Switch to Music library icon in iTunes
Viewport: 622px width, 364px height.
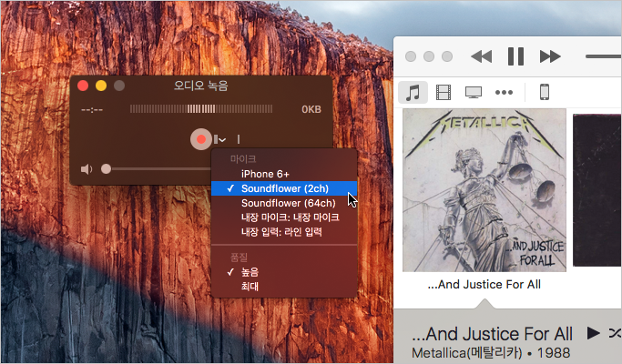click(413, 93)
